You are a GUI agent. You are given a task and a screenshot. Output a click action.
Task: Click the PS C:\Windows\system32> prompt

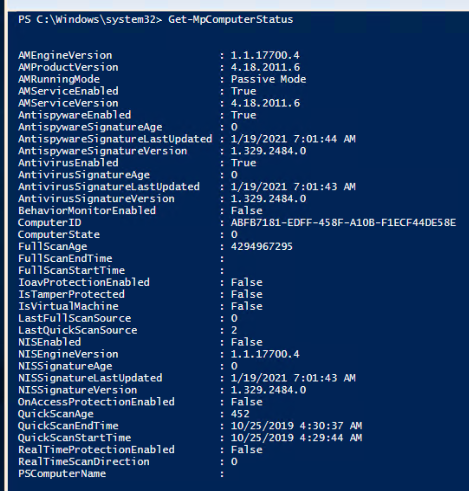click(x=90, y=20)
